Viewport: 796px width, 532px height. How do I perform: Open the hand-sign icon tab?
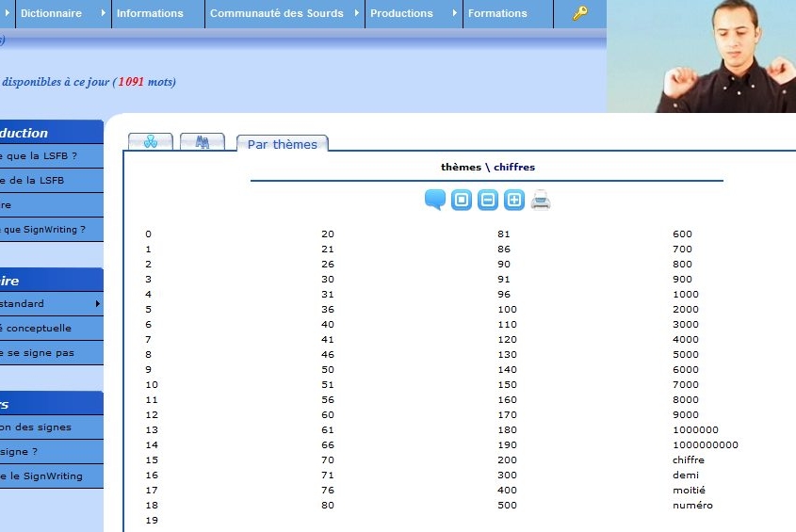point(150,142)
